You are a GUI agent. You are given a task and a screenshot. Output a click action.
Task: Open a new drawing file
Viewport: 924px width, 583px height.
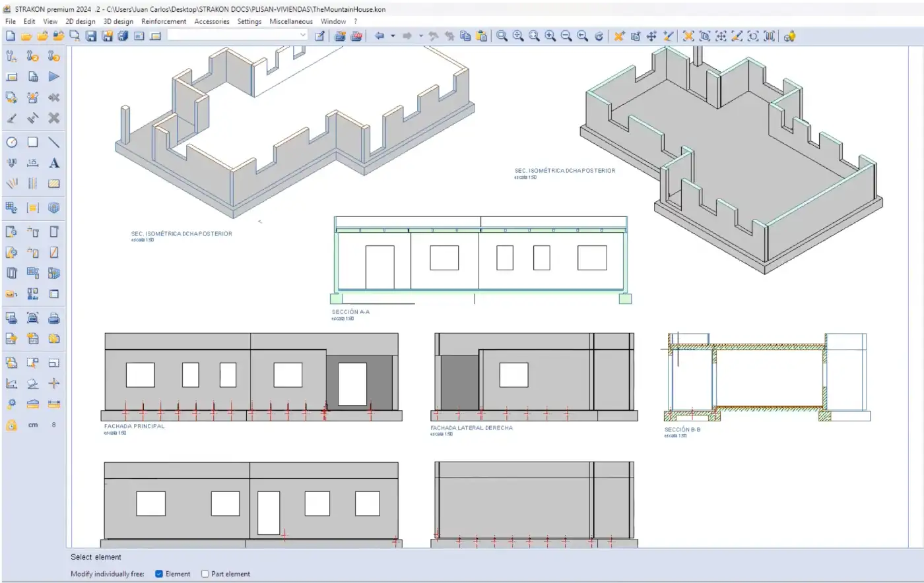[x=10, y=36]
